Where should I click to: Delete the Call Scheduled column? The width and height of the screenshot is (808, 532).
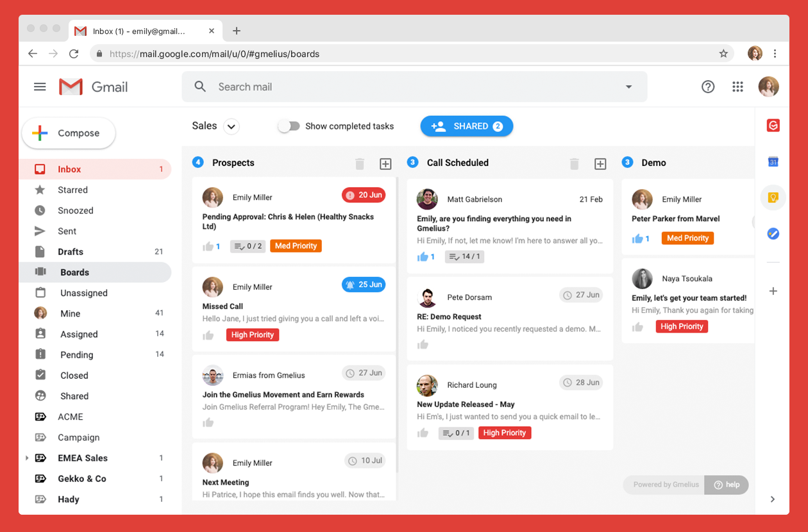coord(575,164)
